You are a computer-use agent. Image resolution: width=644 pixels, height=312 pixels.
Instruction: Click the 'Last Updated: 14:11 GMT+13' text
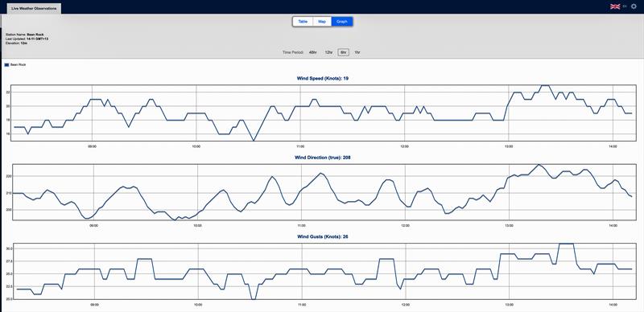click(27, 39)
